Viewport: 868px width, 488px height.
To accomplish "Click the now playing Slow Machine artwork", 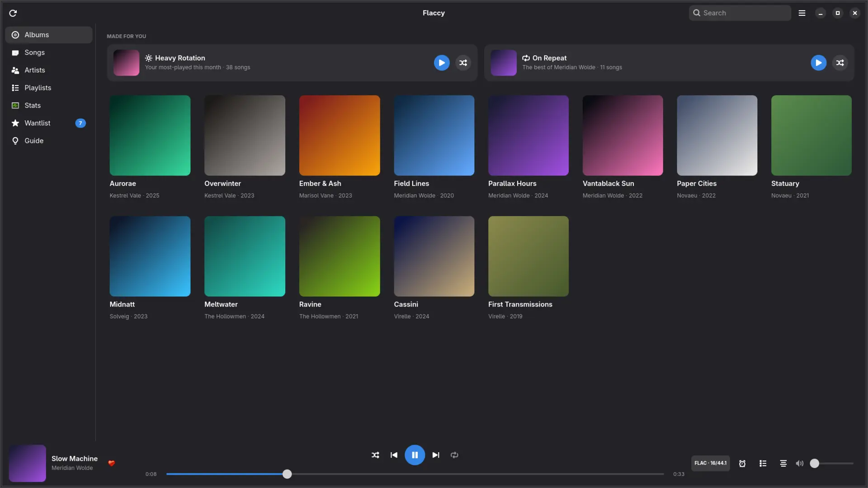I will (27, 463).
